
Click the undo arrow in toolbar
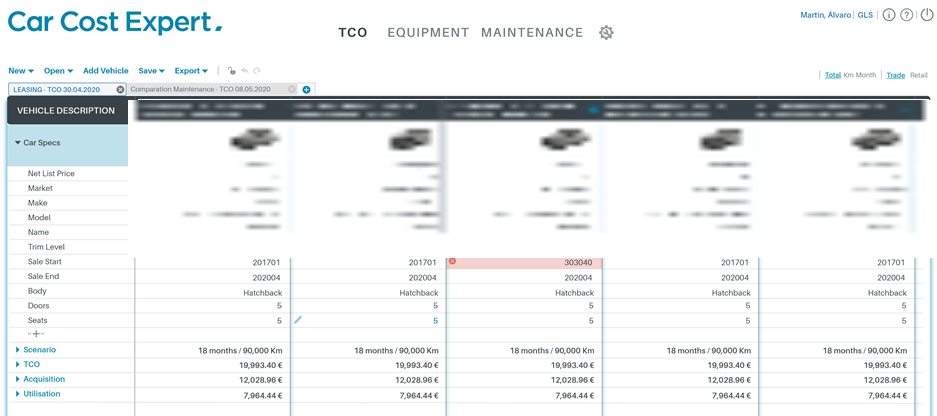[244, 71]
